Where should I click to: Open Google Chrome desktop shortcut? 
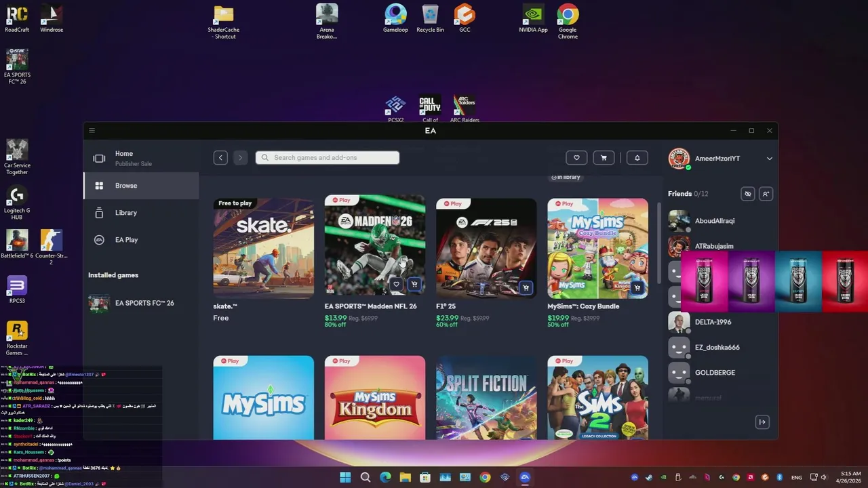coord(568,22)
